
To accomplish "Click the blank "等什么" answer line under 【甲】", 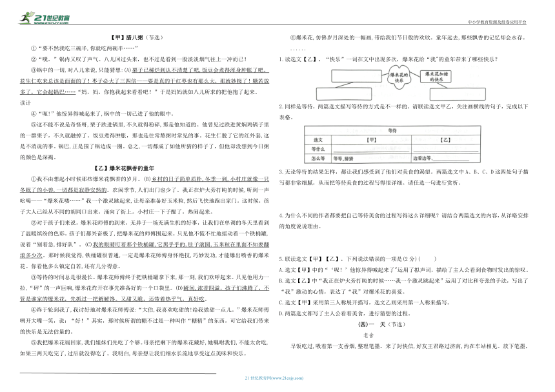I will coord(370,151).
